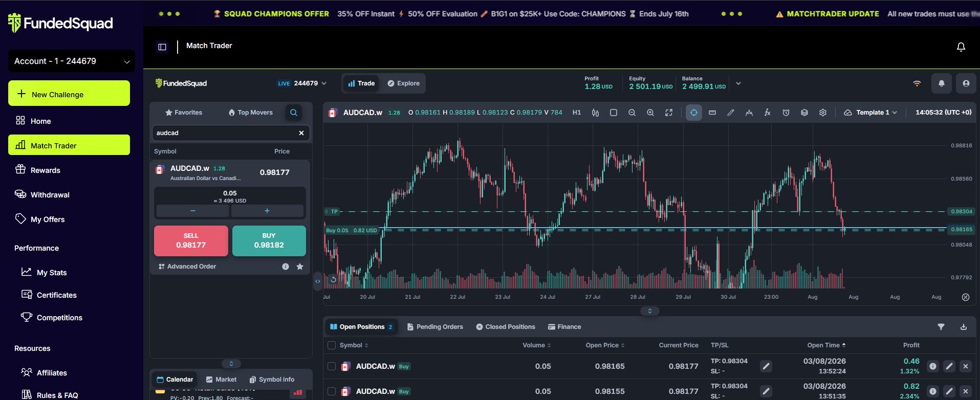
Task: Close the 0.46 profit position
Action: (x=966, y=366)
